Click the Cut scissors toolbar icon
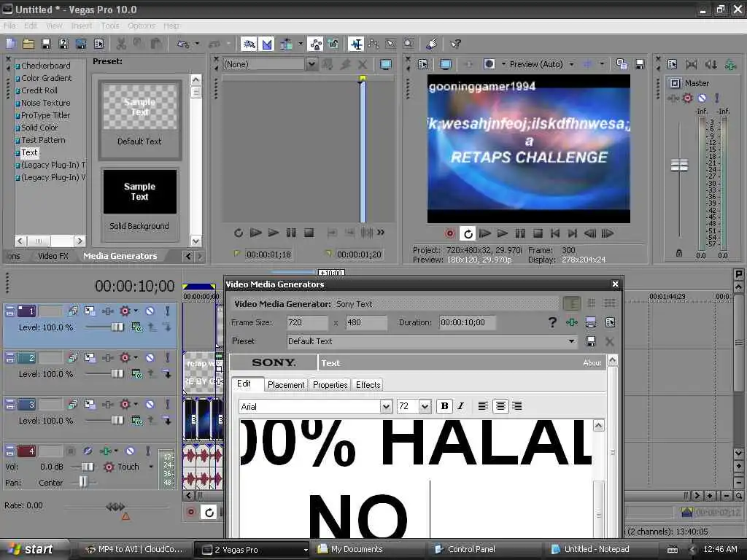Image resolution: width=747 pixels, height=560 pixels. [x=121, y=44]
